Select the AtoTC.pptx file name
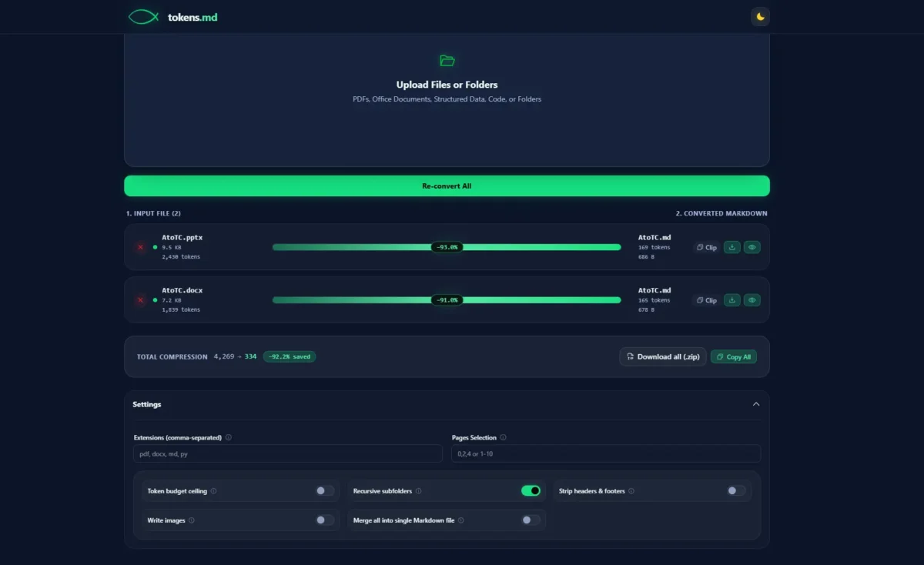Image resolution: width=924 pixels, height=565 pixels. [182, 237]
